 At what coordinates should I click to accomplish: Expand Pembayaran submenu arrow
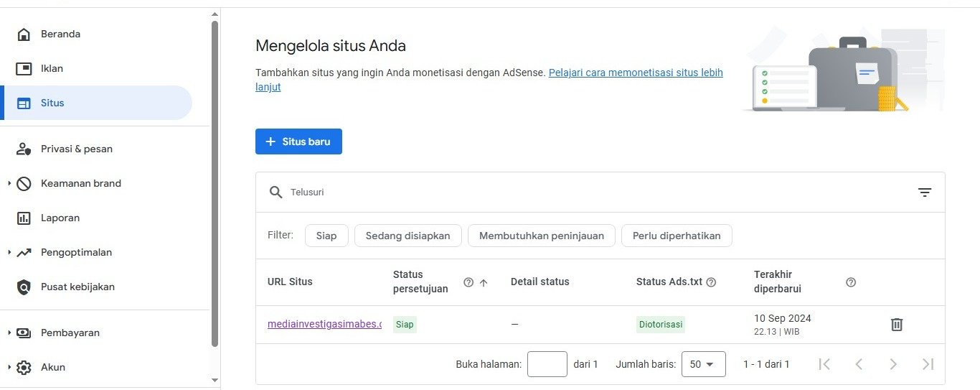9,333
